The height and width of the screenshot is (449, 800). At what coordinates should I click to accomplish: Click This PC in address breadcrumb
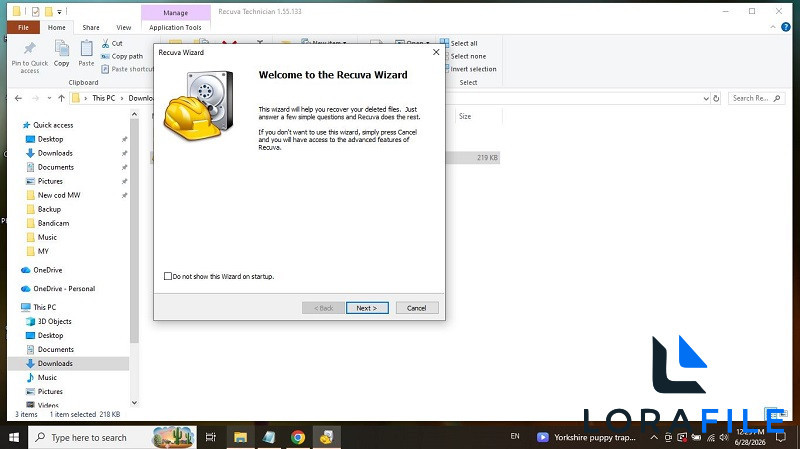tap(104, 98)
